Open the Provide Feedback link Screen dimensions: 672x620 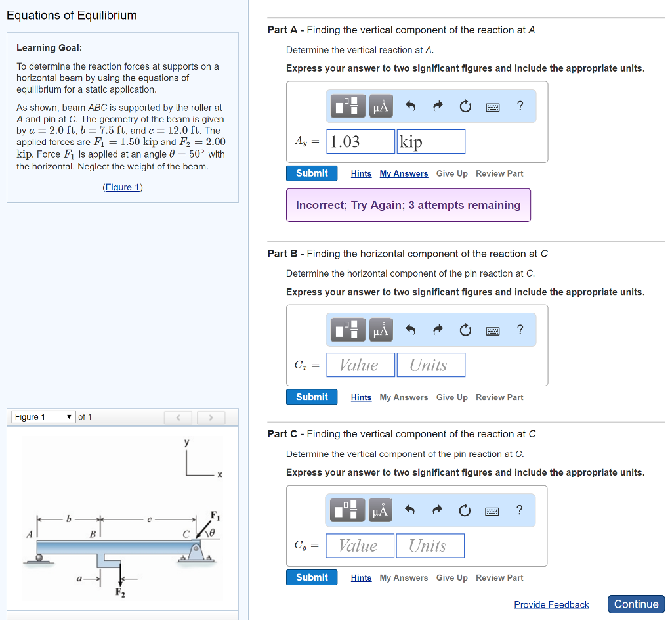click(x=551, y=604)
